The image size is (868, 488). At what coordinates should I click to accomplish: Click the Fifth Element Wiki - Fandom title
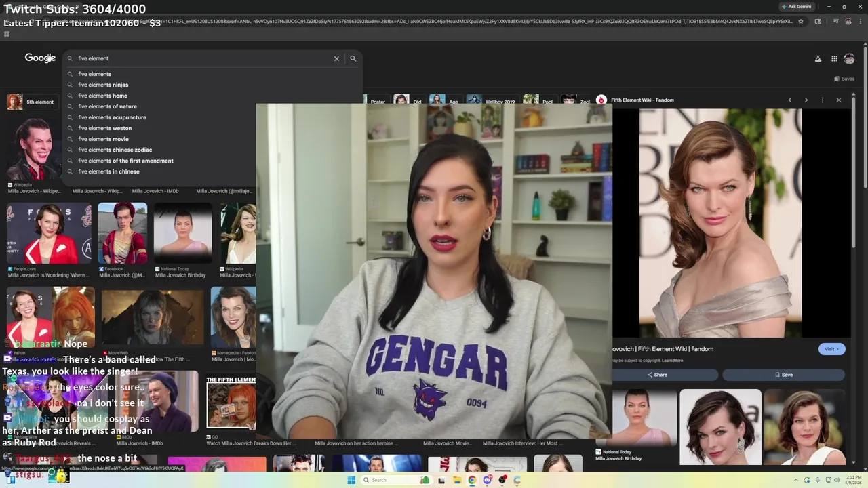click(642, 100)
